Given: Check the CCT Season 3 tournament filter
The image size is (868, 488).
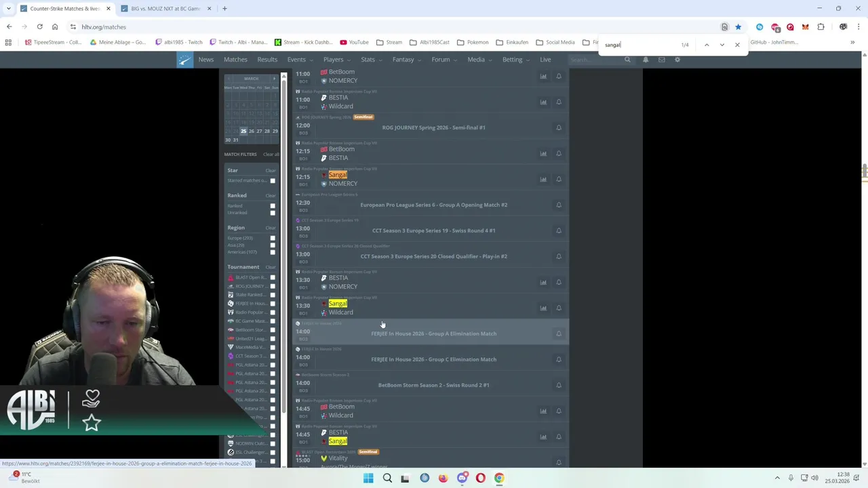Looking at the screenshot, I should coord(273,356).
